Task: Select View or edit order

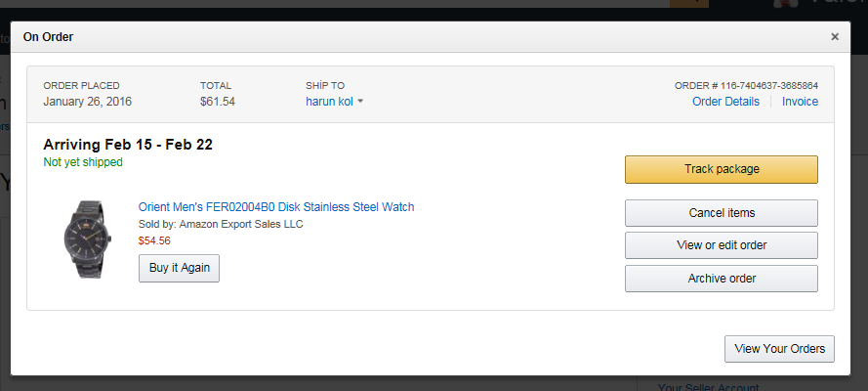Action: coord(721,245)
